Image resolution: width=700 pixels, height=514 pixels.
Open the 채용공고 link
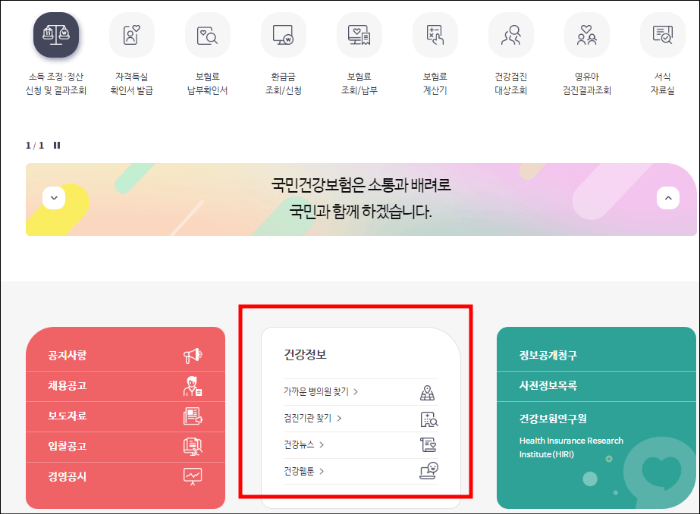67,386
